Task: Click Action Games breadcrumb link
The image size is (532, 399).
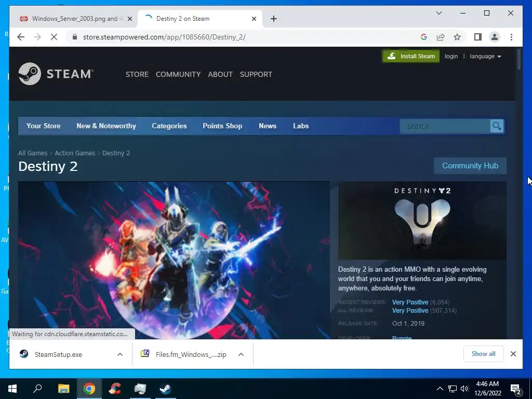Action: point(75,153)
